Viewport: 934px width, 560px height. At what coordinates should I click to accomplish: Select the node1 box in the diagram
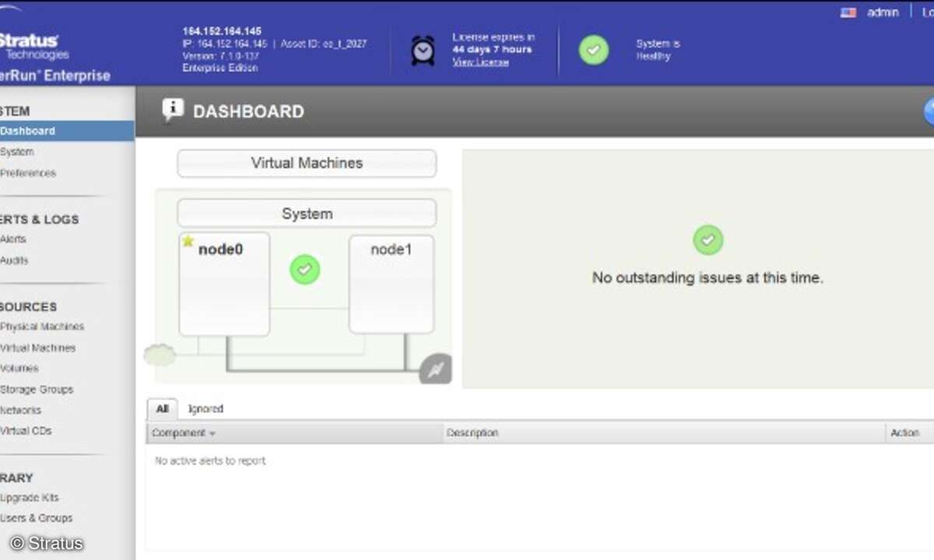click(x=392, y=284)
